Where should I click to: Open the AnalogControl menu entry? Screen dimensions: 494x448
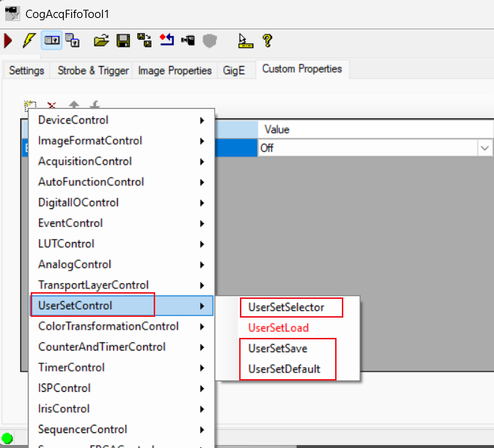click(x=121, y=264)
